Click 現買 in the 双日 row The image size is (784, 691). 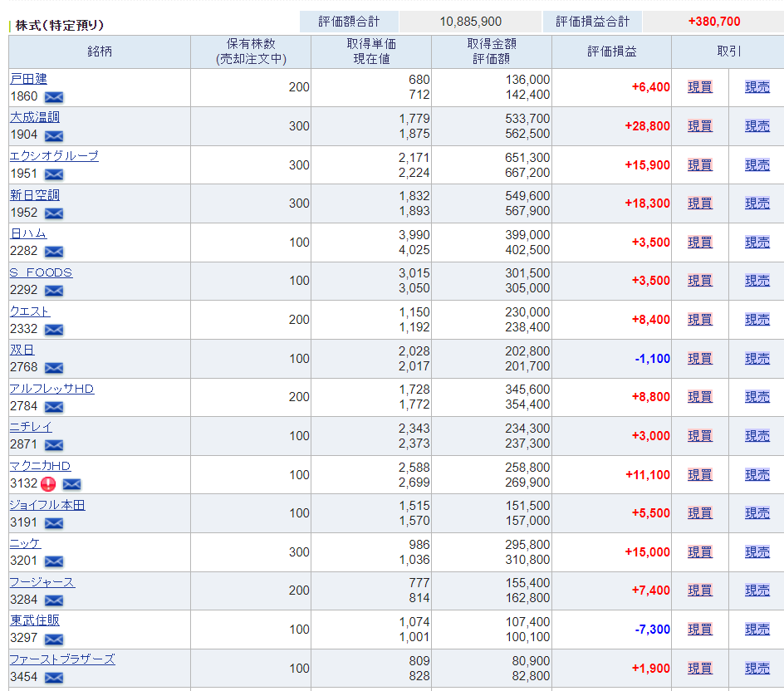700,359
